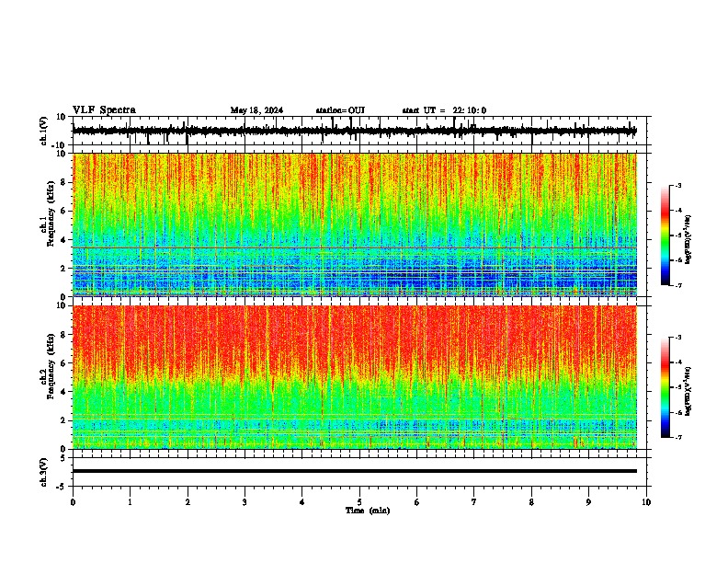Viewport: 728px width, 563px height.
Task: Click the "10" tick on the ch.1(V) waveform axis
Action: 62,117
